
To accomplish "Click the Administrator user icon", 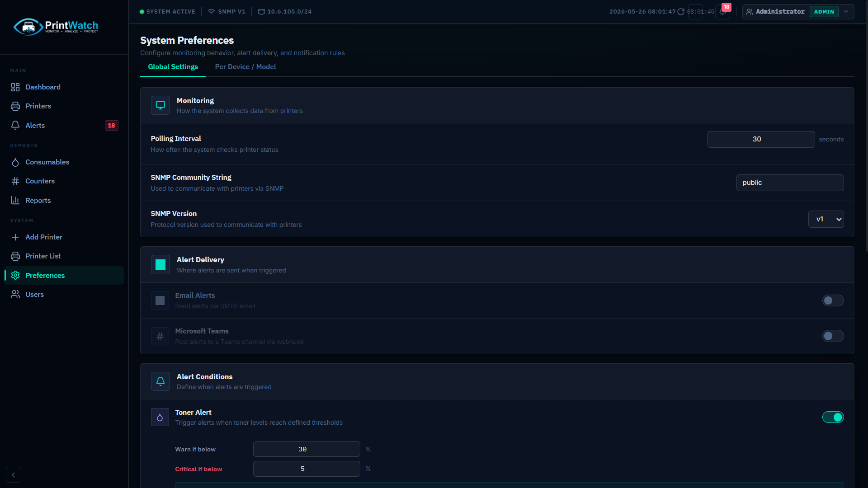I will (750, 12).
